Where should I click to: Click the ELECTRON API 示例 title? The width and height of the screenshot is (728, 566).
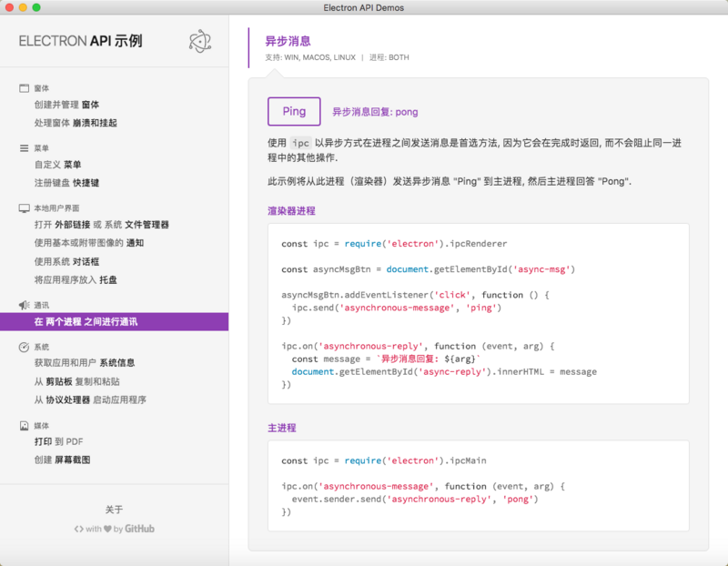click(80, 41)
